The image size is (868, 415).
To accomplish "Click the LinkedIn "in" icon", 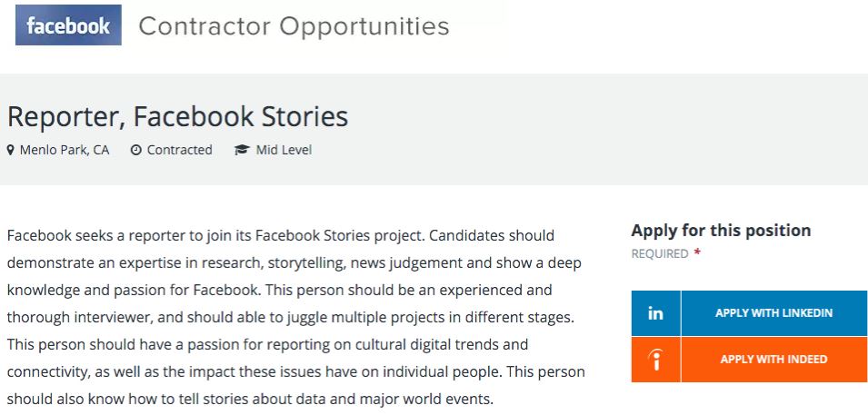I will tap(655, 313).
